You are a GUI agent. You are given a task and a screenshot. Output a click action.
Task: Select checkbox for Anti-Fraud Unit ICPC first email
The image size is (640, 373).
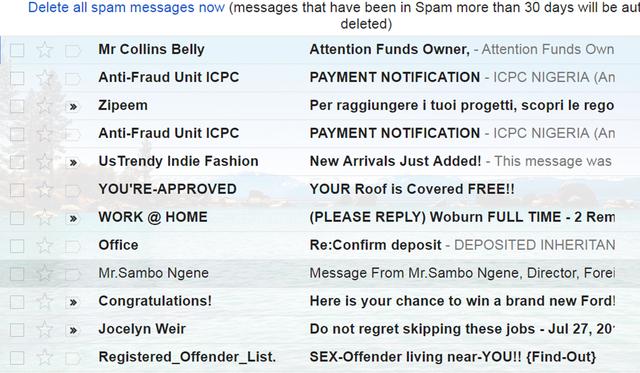pos(17,78)
